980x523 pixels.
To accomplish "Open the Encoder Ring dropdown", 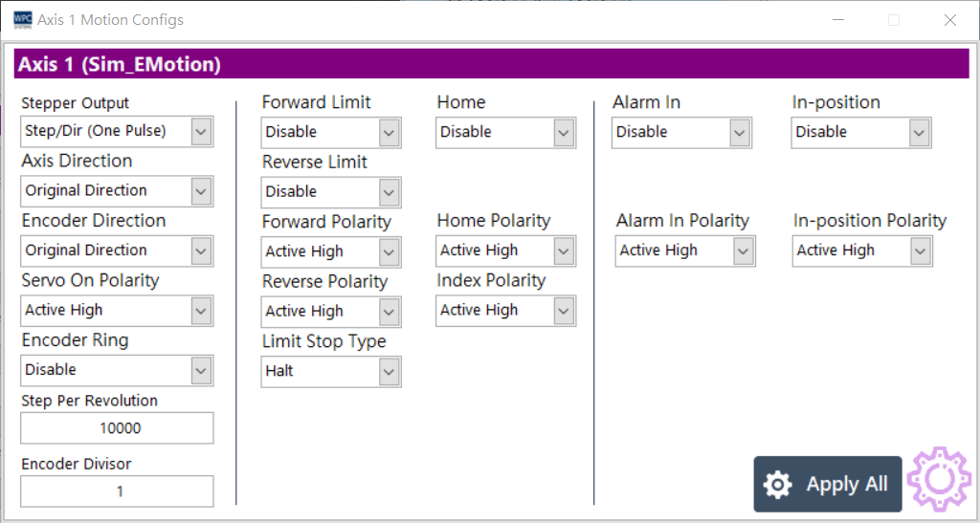I will coord(117,369).
